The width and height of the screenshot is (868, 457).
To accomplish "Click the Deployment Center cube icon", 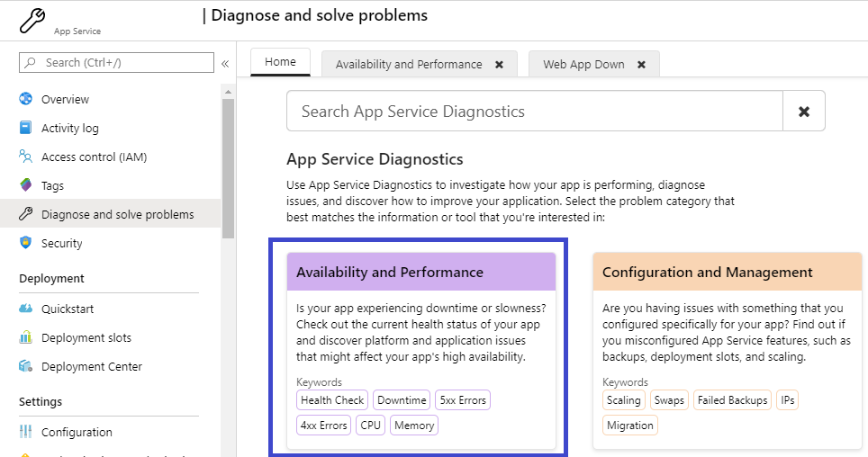I will (26, 366).
